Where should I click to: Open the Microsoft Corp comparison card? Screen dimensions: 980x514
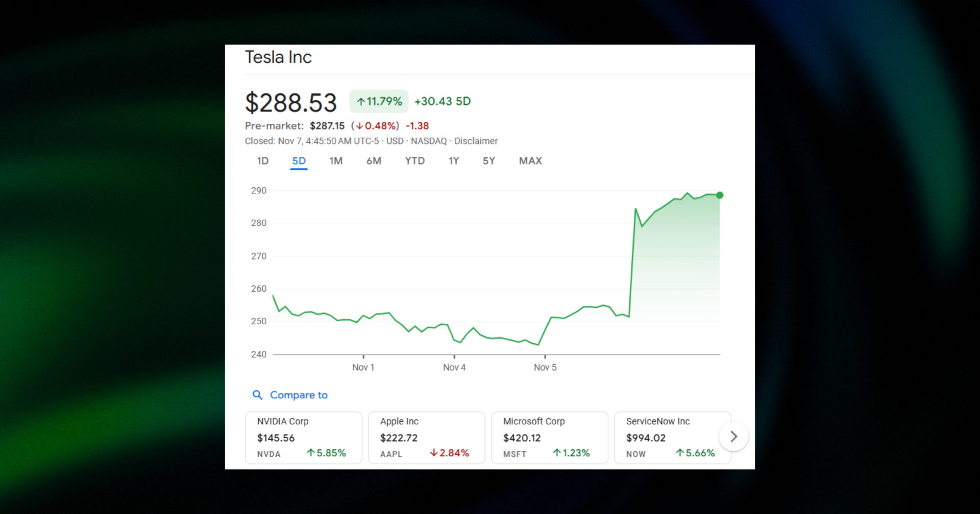pos(549,438)
